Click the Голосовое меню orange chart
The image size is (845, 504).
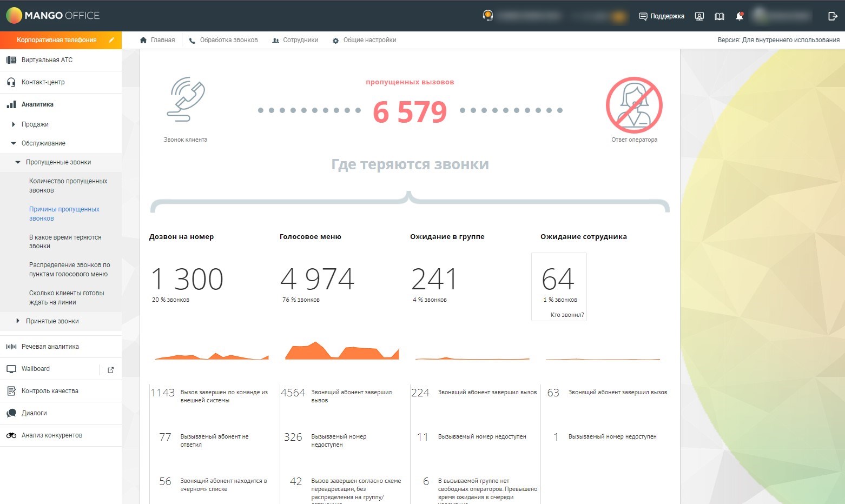click(x=341, y=351)
